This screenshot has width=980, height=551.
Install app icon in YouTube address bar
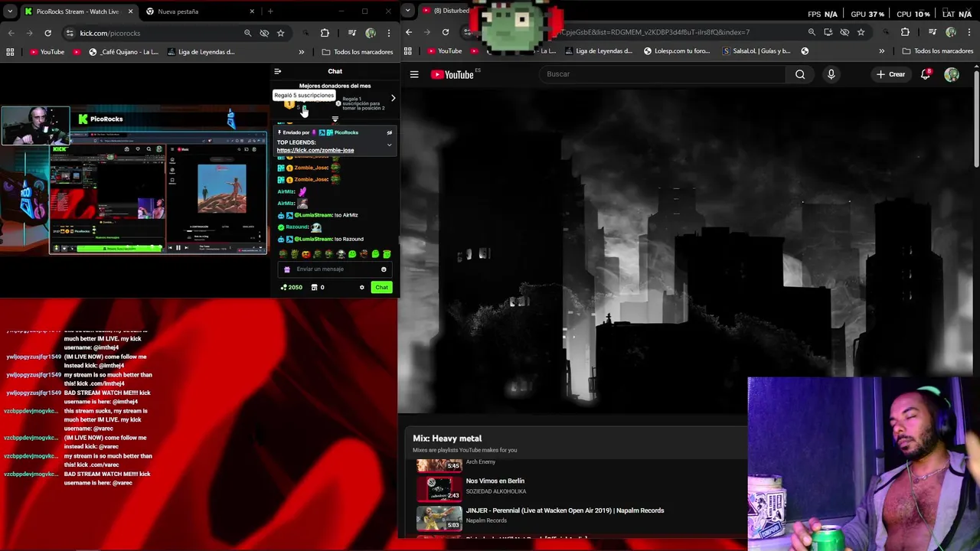(828, 32)
